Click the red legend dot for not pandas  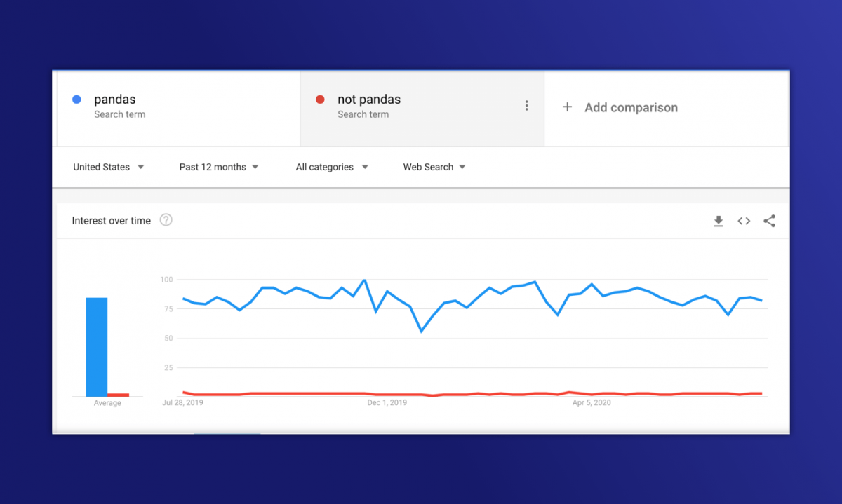pos(321,100)
